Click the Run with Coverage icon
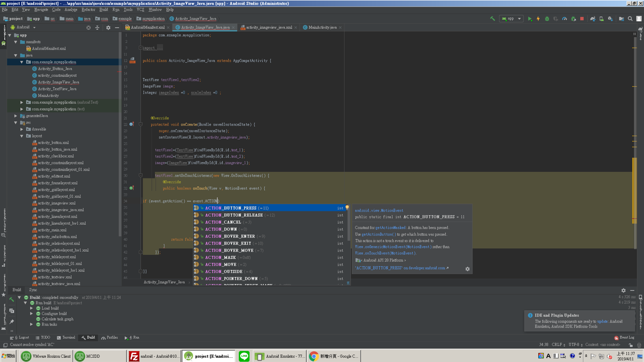The height and width of the screenshot is (362, 644). pyautogui.click(x=556, y=19)
